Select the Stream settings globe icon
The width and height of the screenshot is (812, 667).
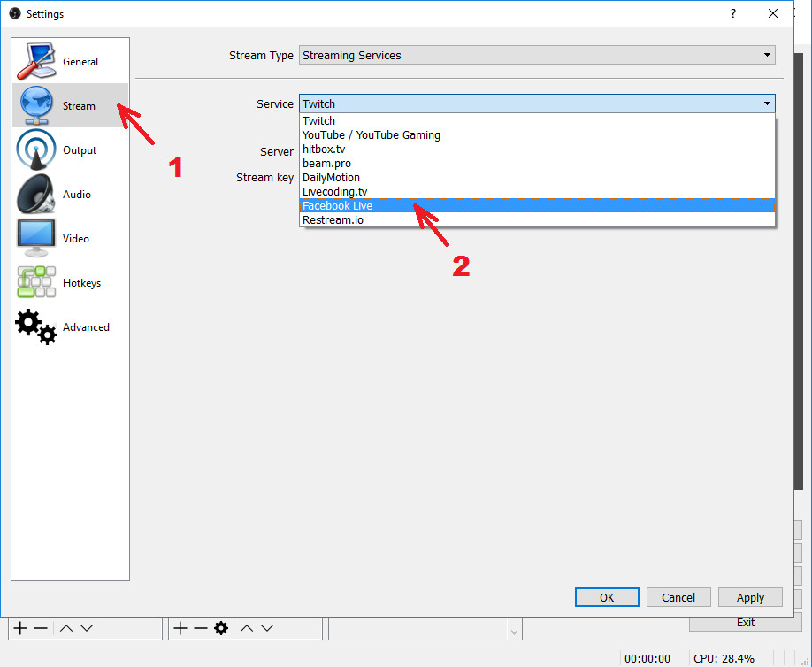coord(35,105)
